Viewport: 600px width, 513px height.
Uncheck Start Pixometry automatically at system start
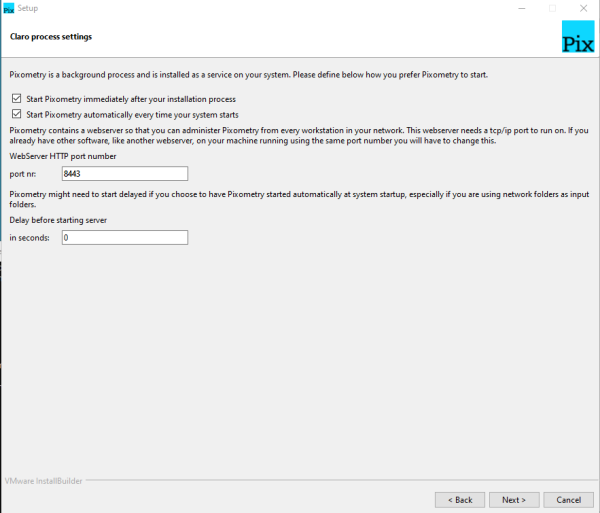click(16, 114)
